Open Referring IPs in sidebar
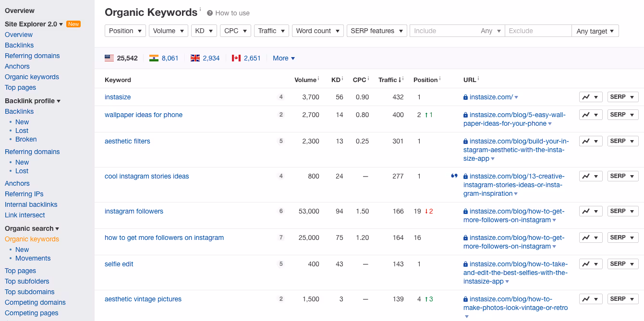 coord(24,194)
